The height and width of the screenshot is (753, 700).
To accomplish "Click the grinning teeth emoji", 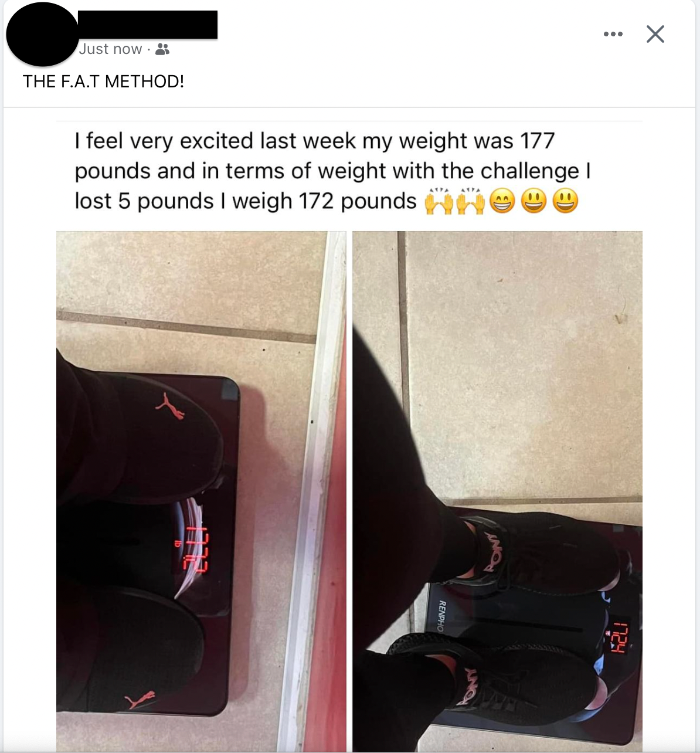I will pos(502,201).
